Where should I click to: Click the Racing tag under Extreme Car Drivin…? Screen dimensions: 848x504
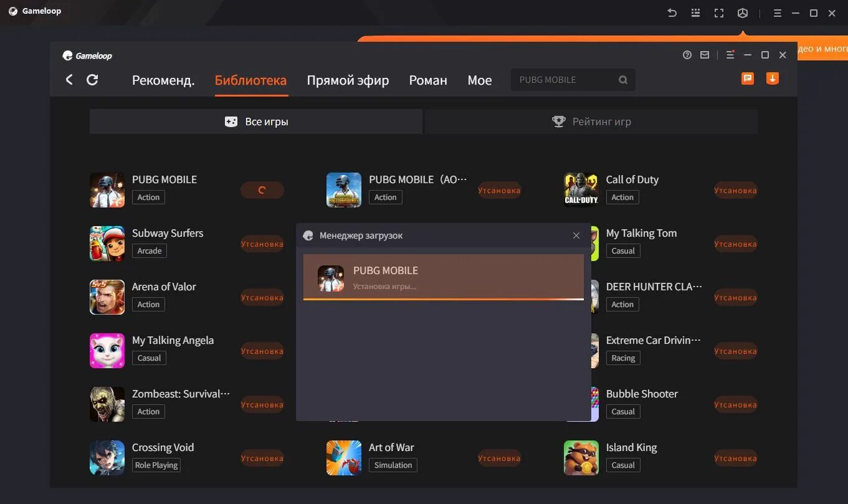(623, 358)
